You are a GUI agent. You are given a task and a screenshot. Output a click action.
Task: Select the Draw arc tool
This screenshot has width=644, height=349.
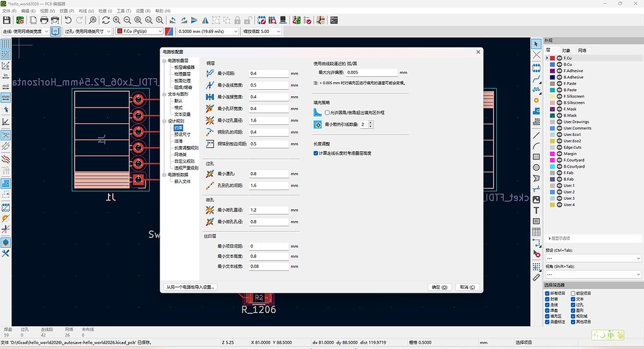(536, 146)
